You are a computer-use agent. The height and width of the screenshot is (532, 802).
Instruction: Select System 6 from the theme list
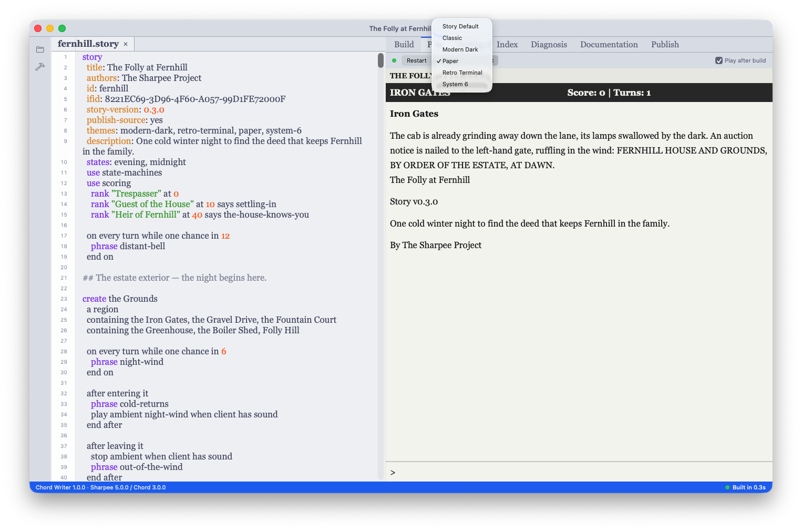click(x=455, y=84)
